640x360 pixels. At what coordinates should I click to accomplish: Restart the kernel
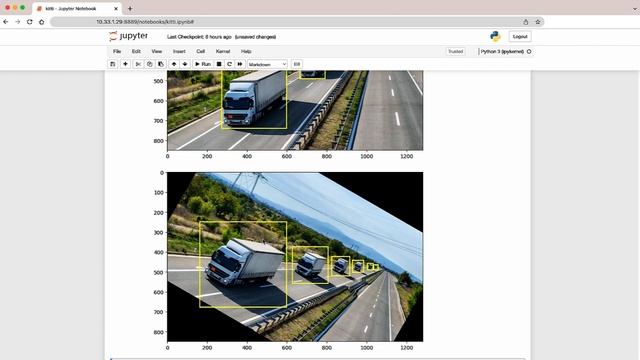coord(229,64)
